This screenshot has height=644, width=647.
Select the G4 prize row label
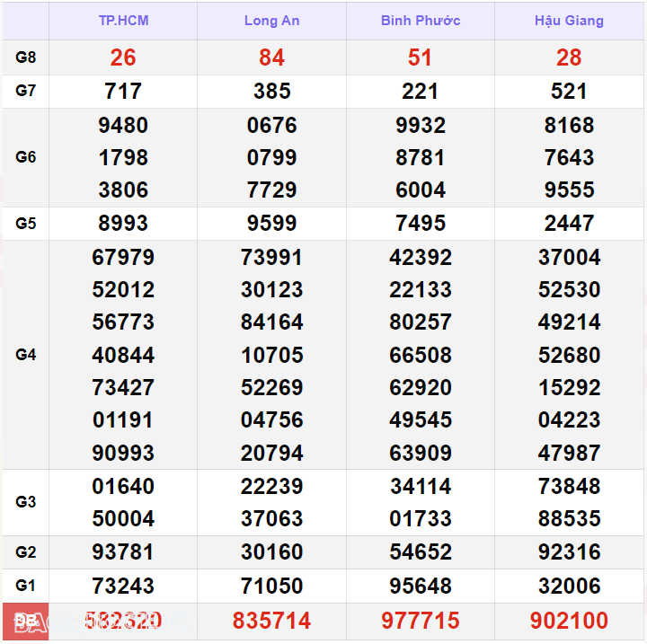click(x=26, y=355)
